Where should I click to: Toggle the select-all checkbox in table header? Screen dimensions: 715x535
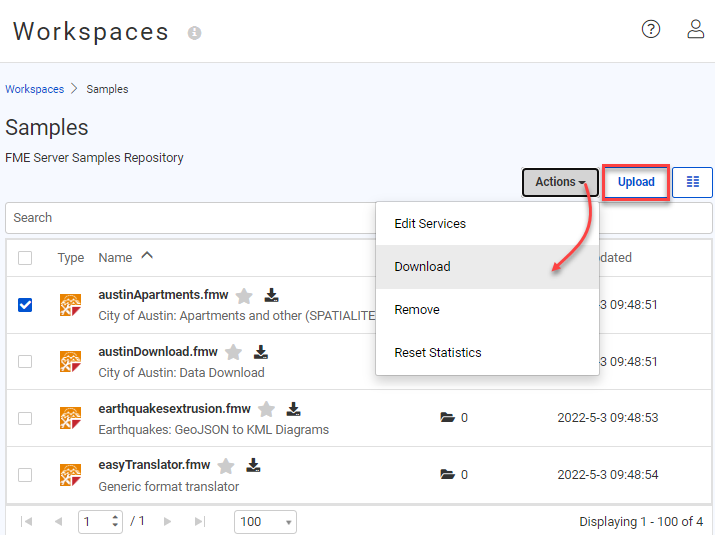[25, 258]
